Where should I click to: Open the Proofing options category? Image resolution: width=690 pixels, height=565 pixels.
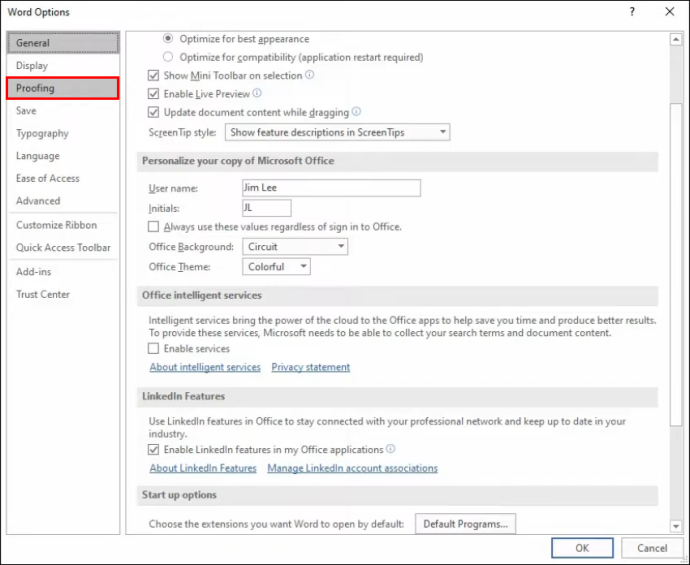tap(63, 88)
